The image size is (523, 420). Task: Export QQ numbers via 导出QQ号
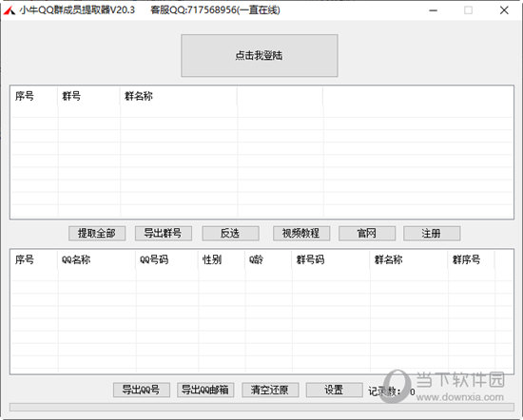point(141,390)
